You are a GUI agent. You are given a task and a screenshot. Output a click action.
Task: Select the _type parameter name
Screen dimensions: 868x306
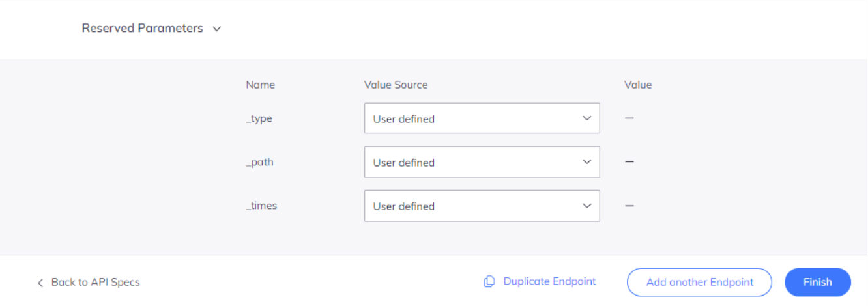[x=259, y=118]
